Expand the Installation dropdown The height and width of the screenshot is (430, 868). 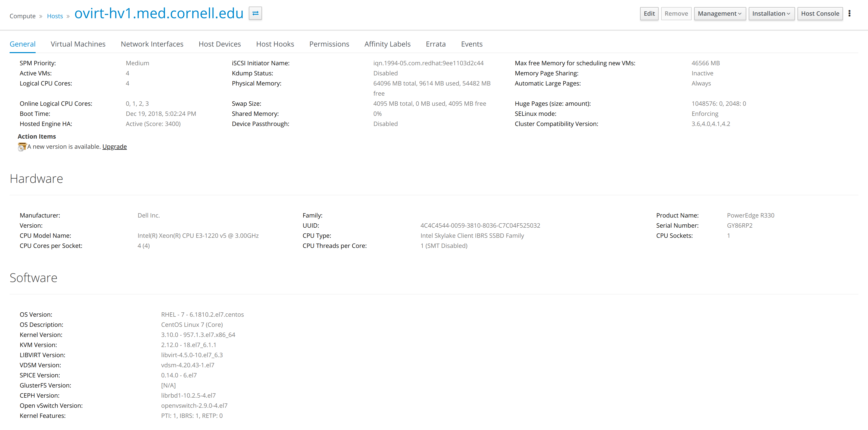pyautogui.click(x=771, y=13)
